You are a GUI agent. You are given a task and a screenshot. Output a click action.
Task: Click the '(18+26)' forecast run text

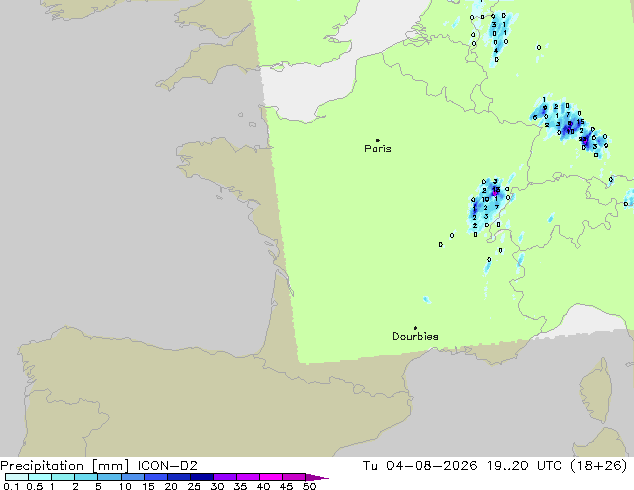click(599, 466)
